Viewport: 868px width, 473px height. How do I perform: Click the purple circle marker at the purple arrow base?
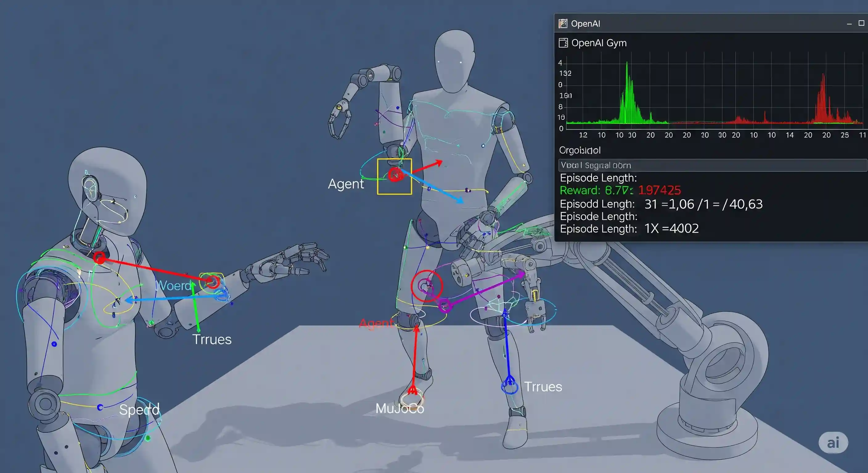(445, 306)
